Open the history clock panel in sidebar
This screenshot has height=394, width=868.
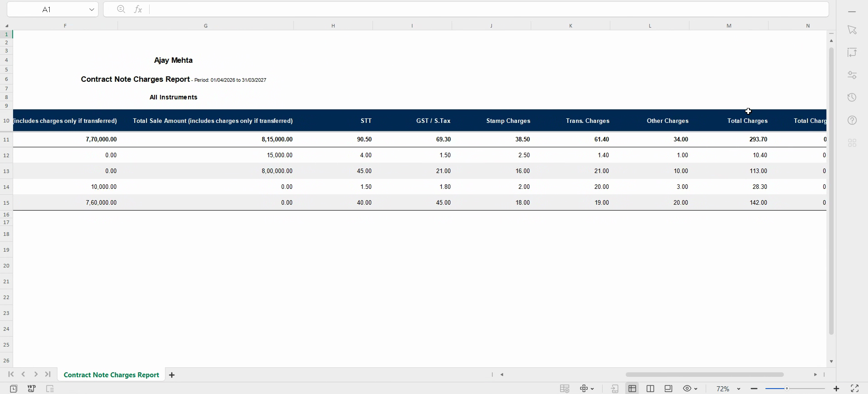pos(852,98)
